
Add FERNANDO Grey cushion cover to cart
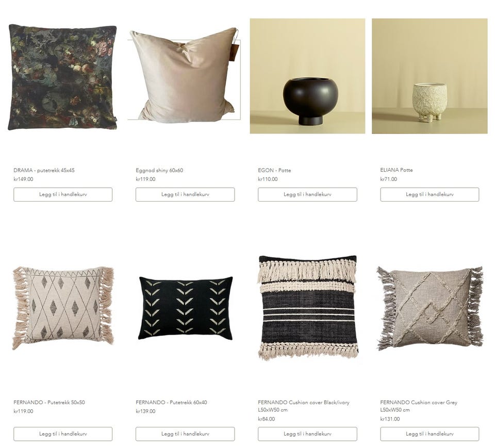430,434
